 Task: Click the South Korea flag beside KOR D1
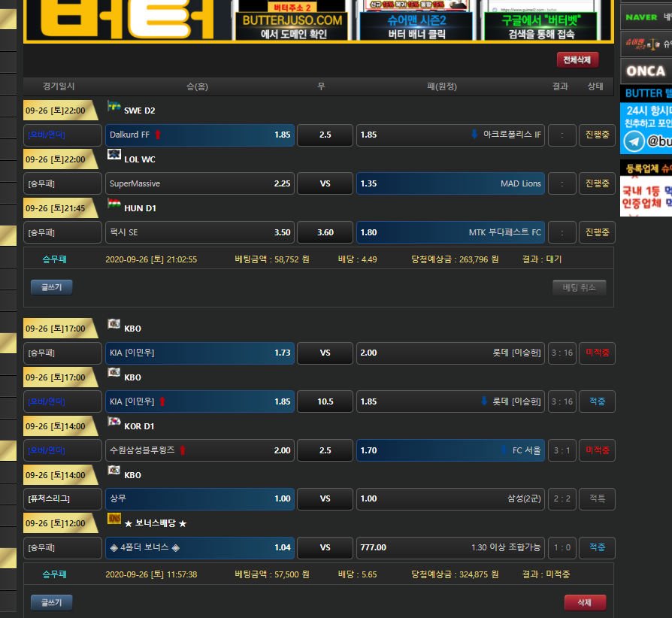click(x=114, y=422)
